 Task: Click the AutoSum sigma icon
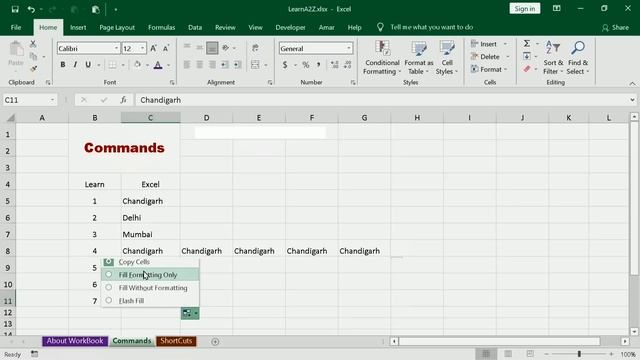527,43
